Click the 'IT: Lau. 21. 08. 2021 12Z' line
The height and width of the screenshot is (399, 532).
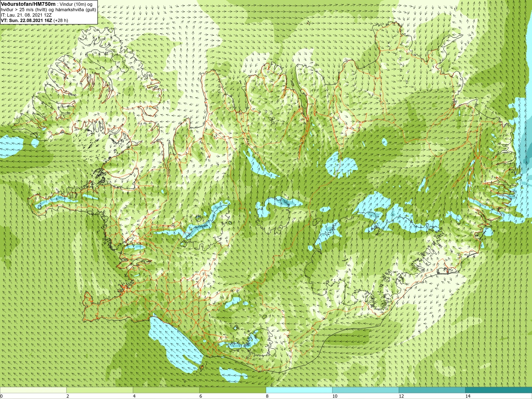click(26, 15)
